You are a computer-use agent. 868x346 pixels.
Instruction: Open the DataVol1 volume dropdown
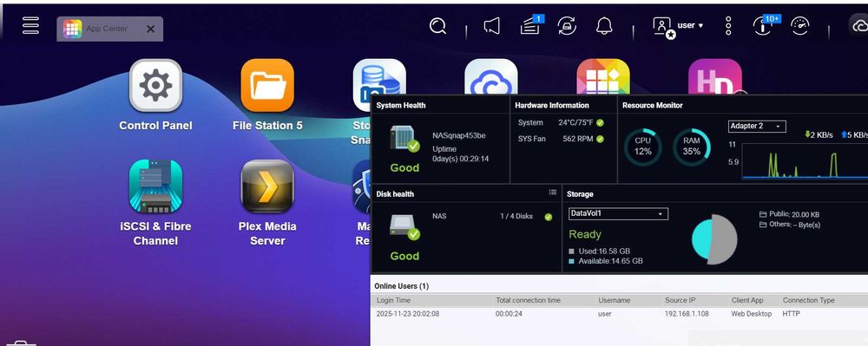coord(618,214)
